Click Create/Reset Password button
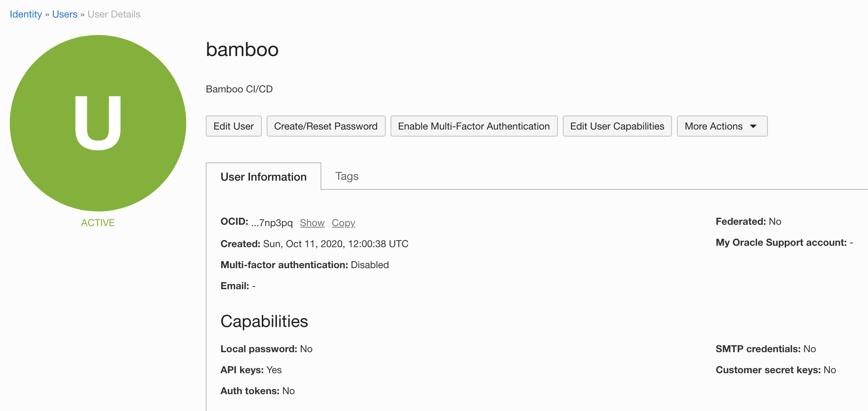This screenshot has height=411, width=868. (326, 126)
